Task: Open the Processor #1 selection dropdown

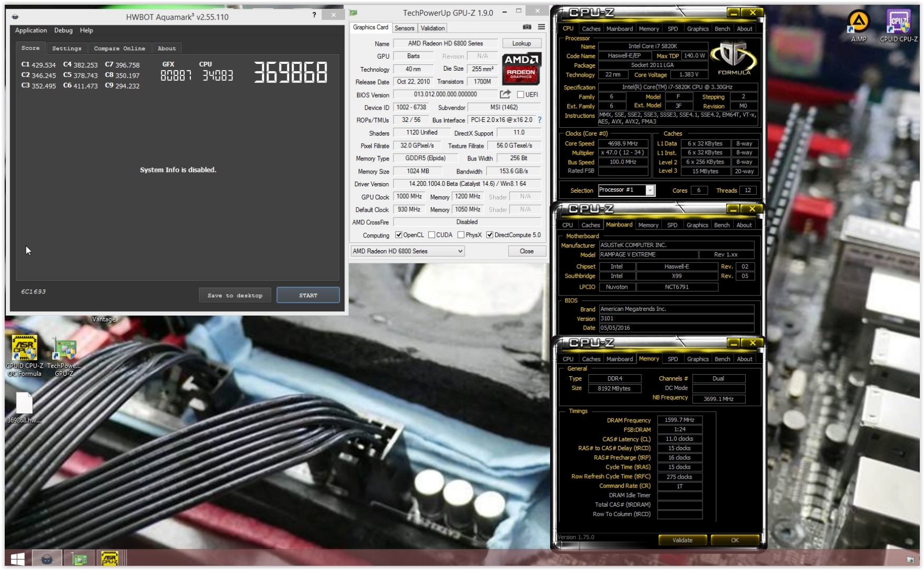Action: tap(626, 190)
